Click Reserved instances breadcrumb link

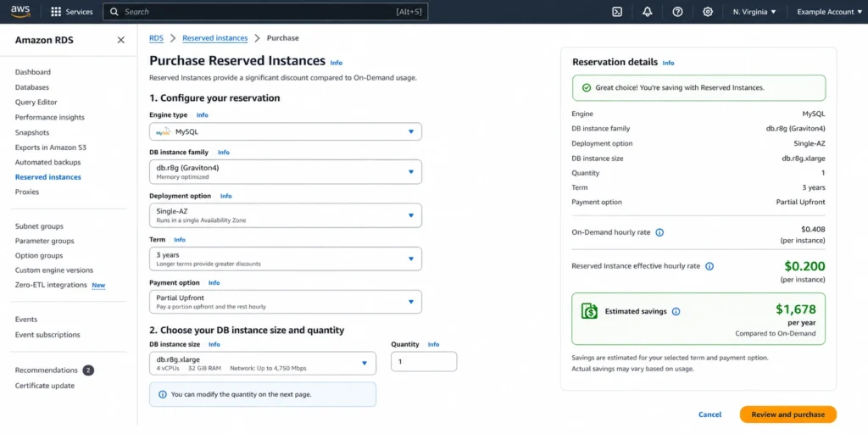click(x=214, y=38)
